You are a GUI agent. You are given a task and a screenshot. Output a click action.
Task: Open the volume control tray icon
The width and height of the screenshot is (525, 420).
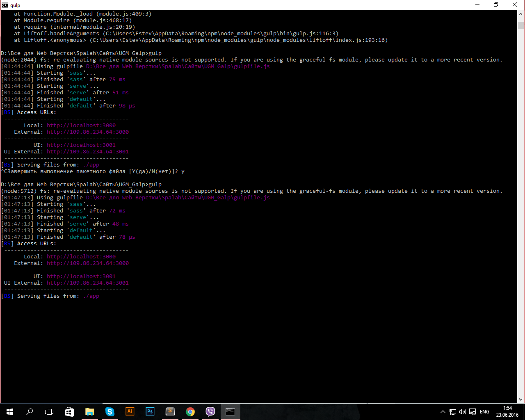[x=462, y=412]
